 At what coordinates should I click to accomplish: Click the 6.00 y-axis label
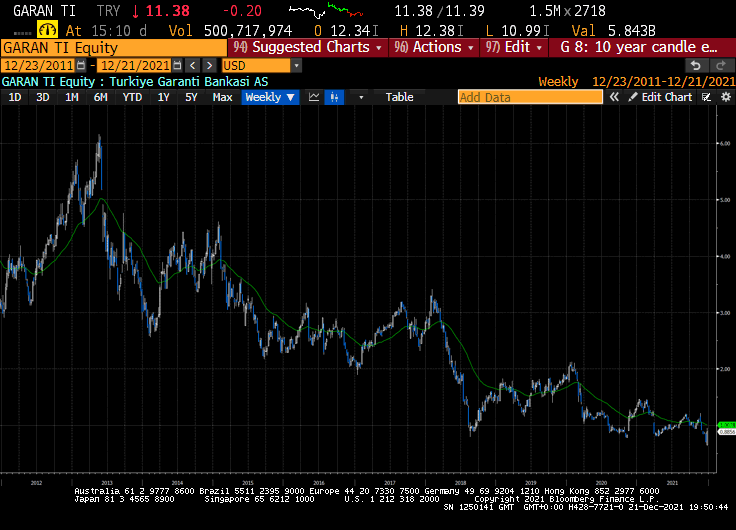pyautogui.click(x=725, y=144)
